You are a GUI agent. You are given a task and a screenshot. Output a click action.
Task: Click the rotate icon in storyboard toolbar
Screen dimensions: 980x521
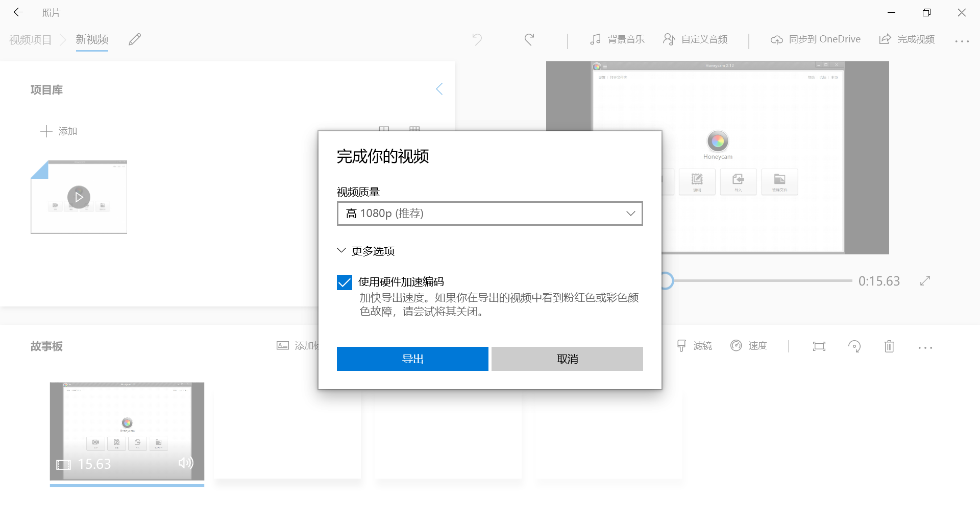pyautogui.click(x=854, y=346)
